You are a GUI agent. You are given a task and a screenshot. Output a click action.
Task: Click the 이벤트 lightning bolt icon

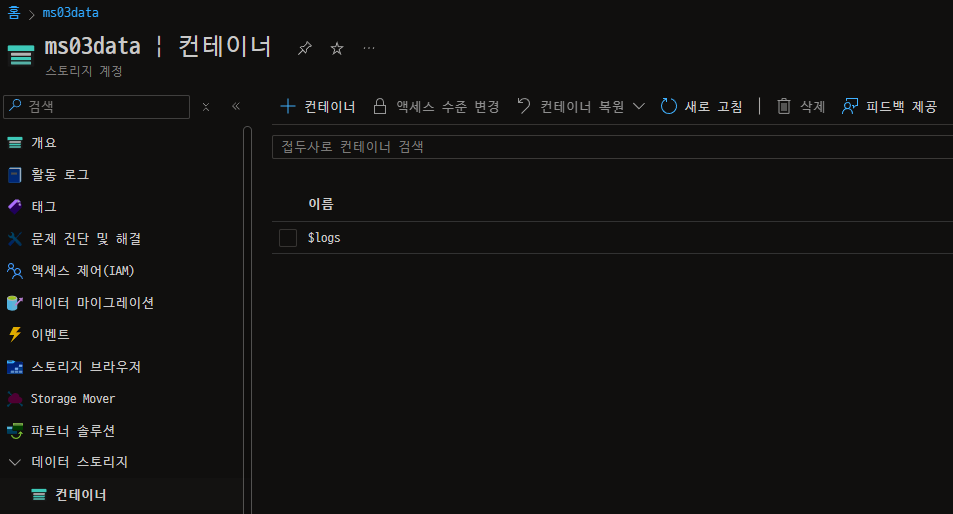[15, 335]
